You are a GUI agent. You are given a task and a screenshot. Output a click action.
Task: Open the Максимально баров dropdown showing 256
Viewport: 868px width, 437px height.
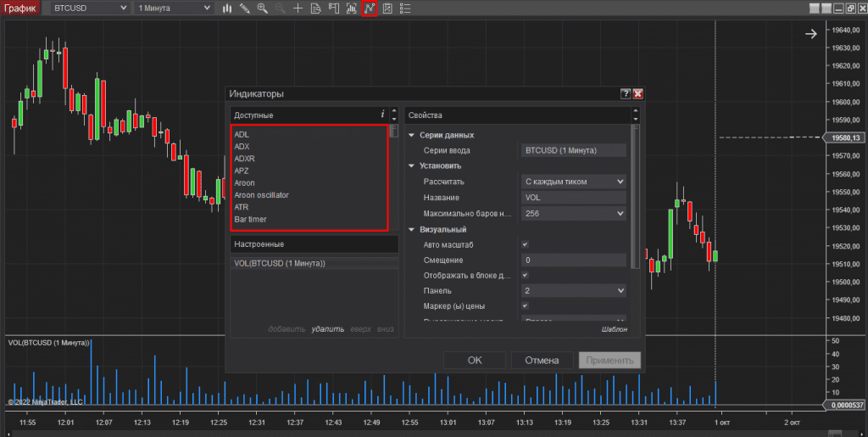click(x=574, y=213)
